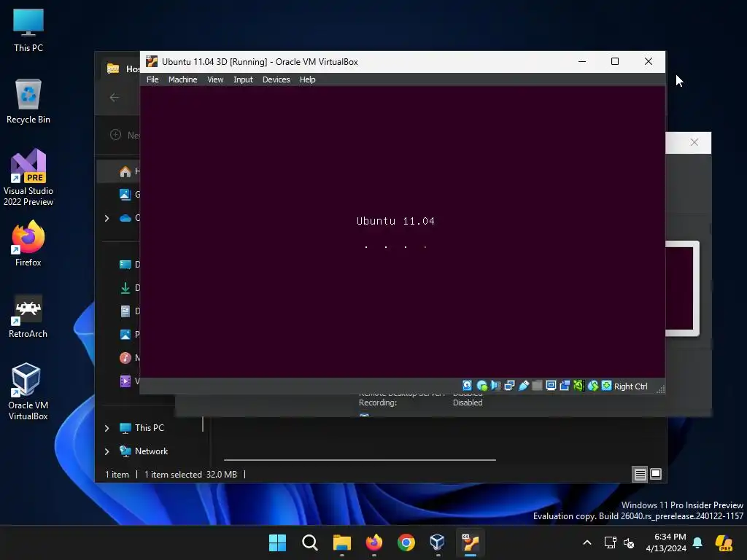Click the network adapters icon in VirtualBox status bar
This screenshot has height=560, width=747.
(x=509, y=386)
